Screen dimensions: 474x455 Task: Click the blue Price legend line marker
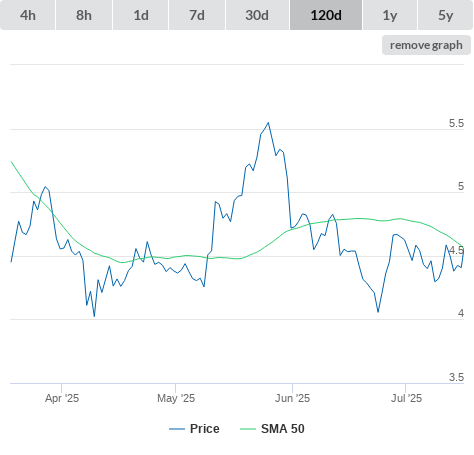177,429
